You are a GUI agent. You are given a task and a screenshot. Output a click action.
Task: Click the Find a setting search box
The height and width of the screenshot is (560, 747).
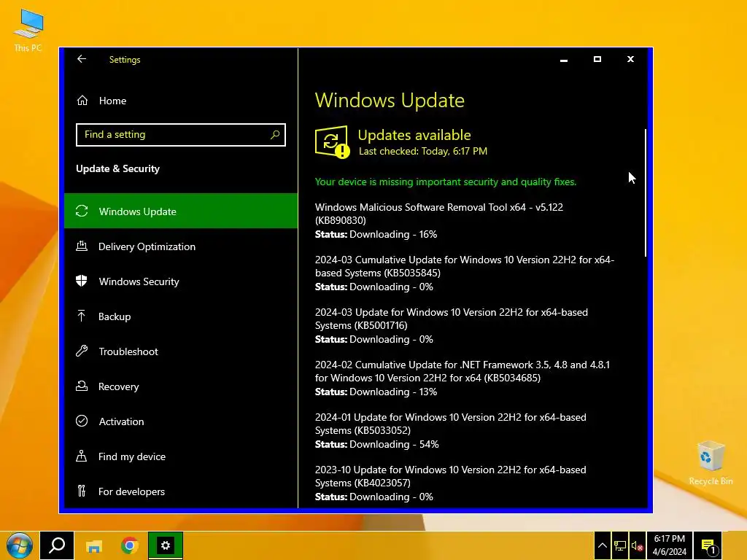coord(181,135)
